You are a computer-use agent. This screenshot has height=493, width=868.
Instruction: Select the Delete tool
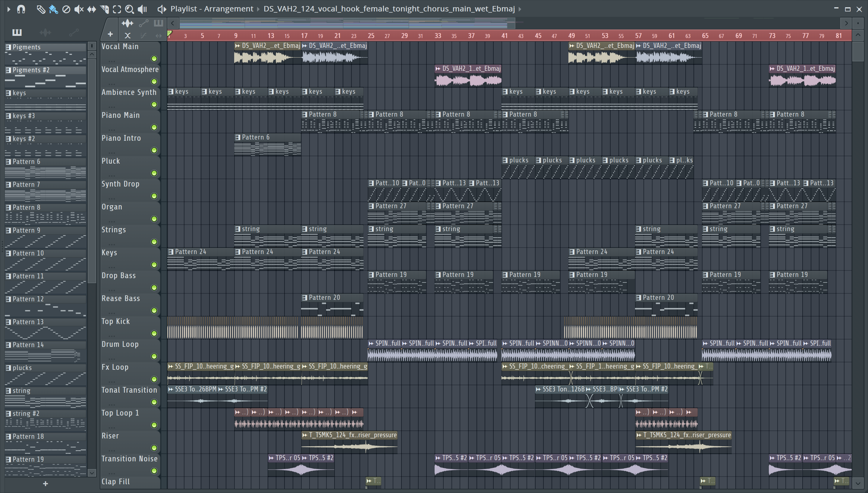coord(66,9)
